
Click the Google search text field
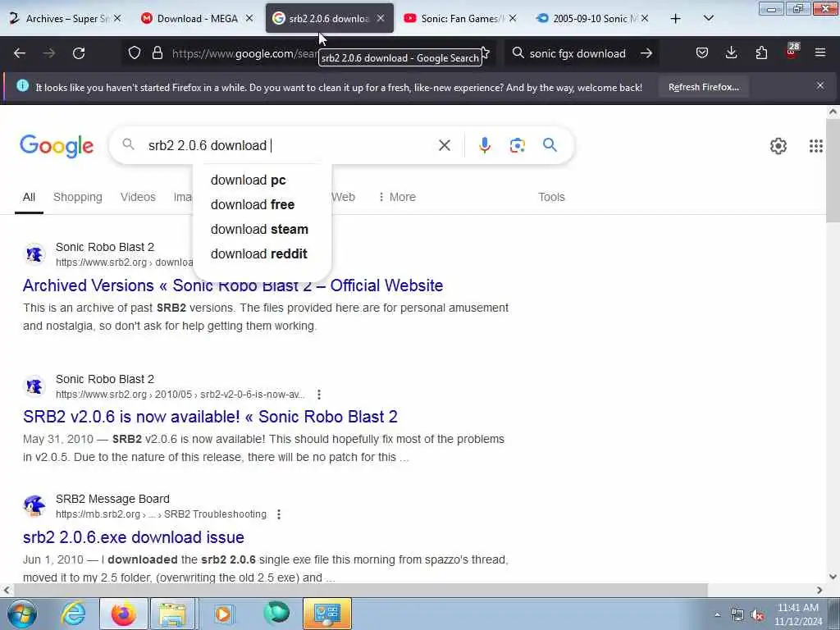(288, 145)
